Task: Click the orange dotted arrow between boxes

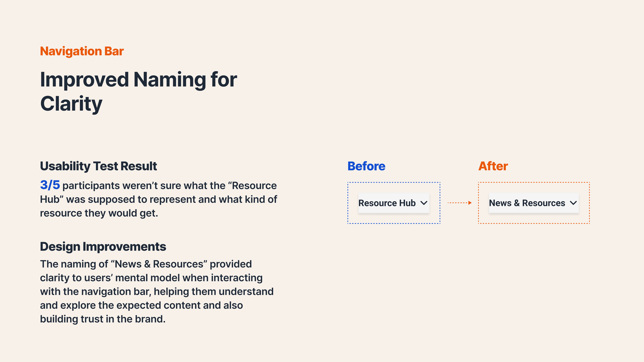Action: (x=460, y=203)
